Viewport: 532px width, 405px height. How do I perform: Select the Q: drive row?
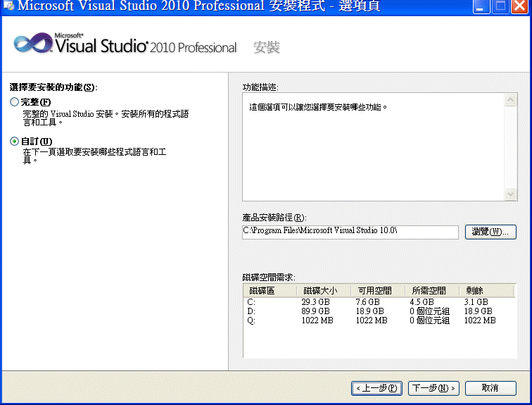click(379, 320)
